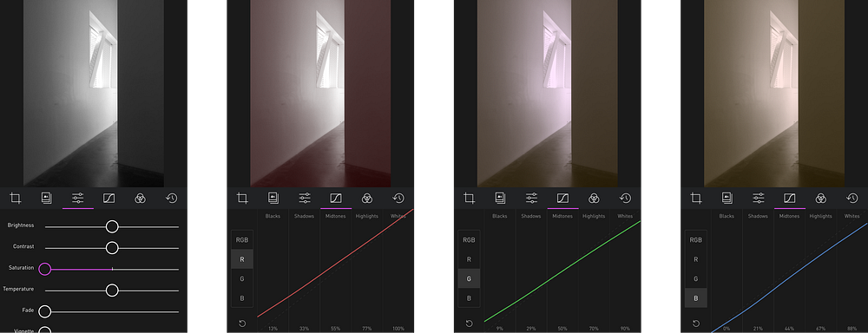This screenshot has height=333, width=868.
Task: Open adjustments sliders icon on green curve screen
Action: (x=531, y=198)
